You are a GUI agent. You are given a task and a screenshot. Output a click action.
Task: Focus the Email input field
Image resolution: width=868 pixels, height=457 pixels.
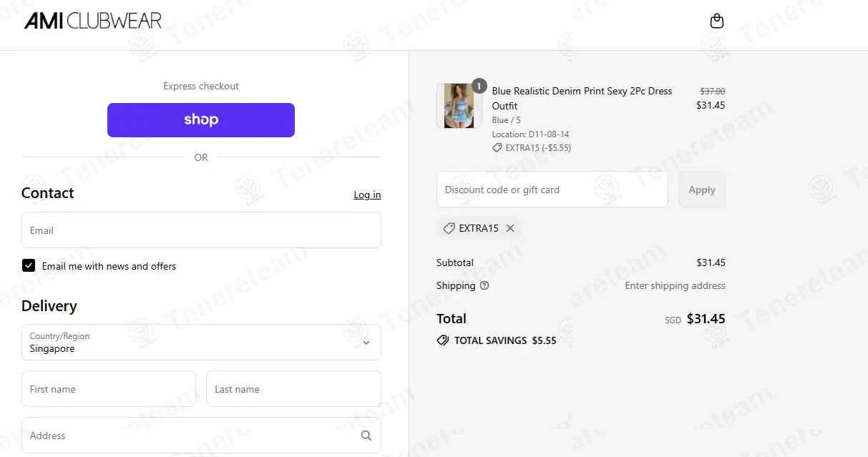click(201, 230)
